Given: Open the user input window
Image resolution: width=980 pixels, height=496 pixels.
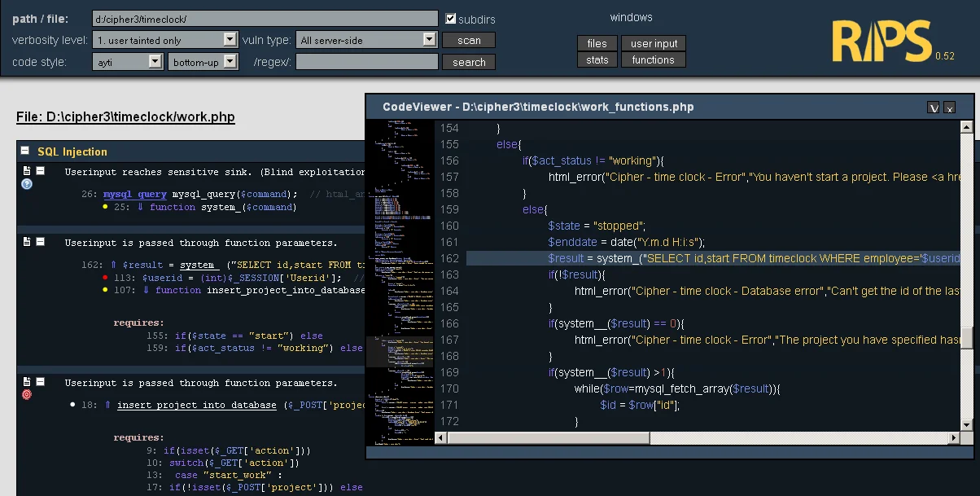Looking at the screenshot, I should 654,43.
